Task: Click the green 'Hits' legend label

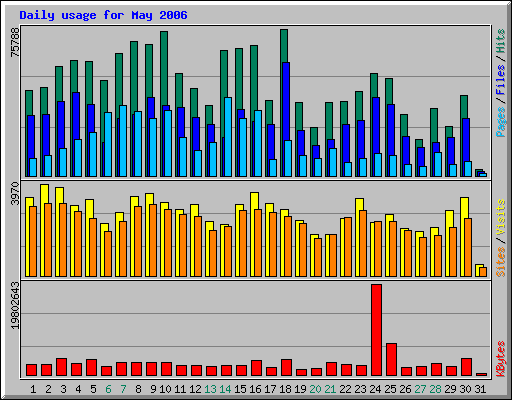Action: pos(500,41)
